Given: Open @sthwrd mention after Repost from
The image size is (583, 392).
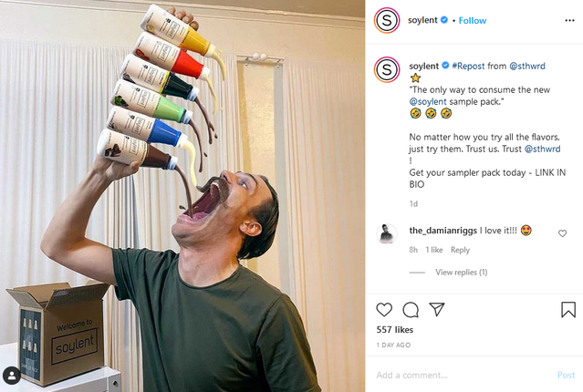Looking at the screenshot, I should click(527, 66).
